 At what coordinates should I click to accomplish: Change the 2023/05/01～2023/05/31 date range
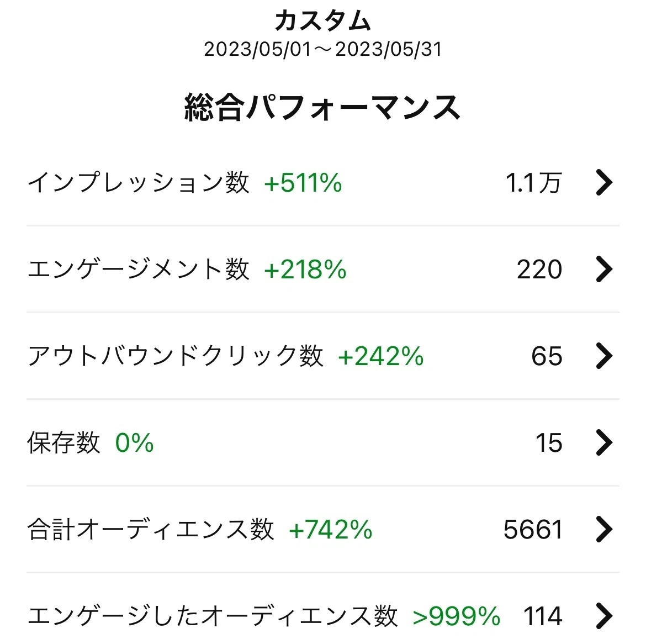(x=323, y=50)
